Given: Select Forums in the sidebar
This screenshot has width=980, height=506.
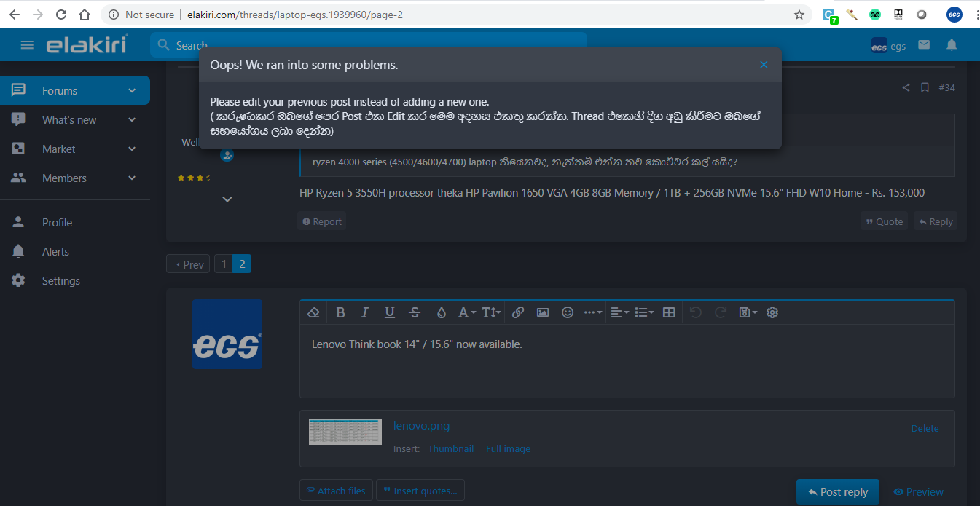Looking at the screenshot, I should tap(60, 91).
